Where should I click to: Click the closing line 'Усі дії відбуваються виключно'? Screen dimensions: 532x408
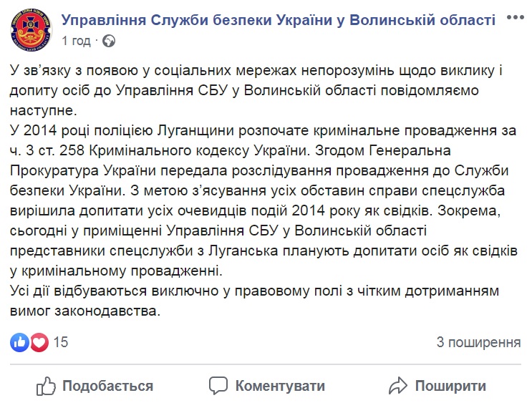pos(254,301)
